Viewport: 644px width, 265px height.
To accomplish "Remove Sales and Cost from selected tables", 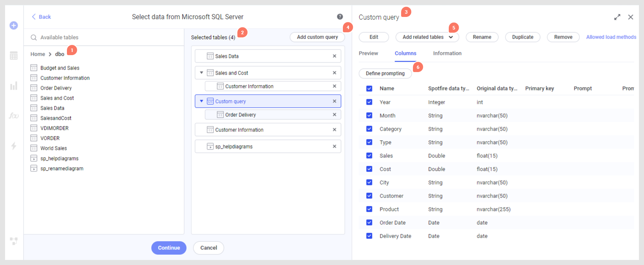I will coord(335,73).
